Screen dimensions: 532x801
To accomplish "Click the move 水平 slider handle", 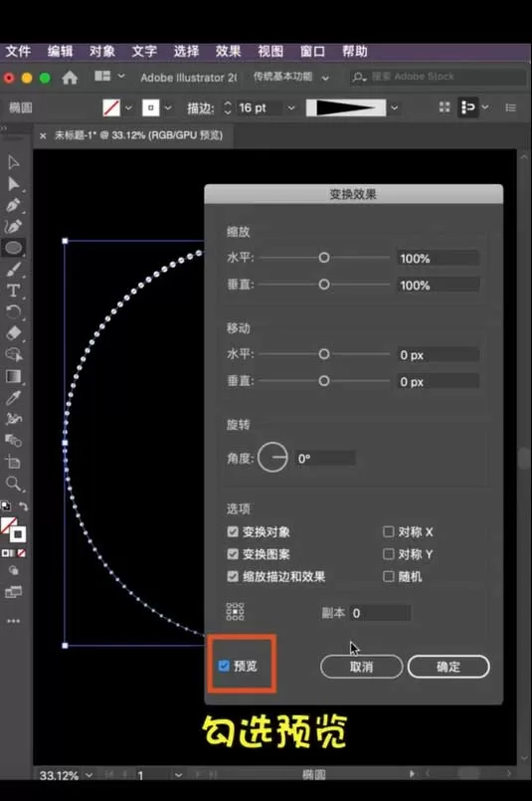I will 324,354.
